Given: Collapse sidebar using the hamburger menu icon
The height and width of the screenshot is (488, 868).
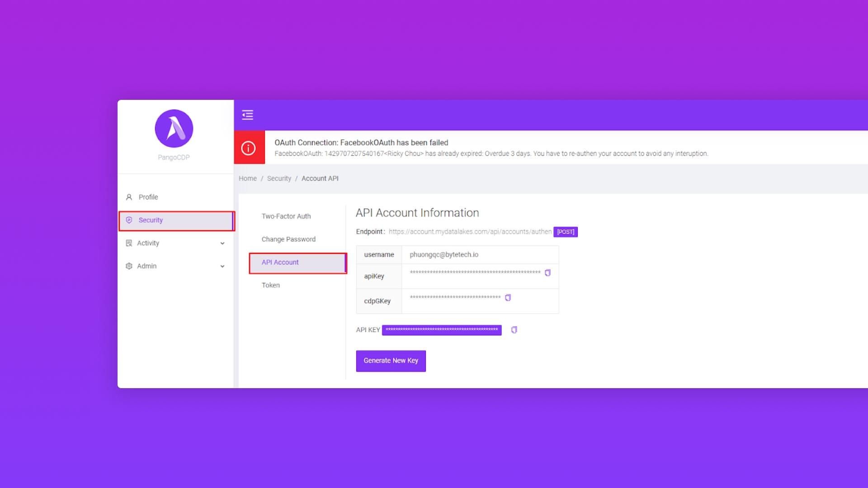Looking at the screenshot, I should tap(247, 115).
